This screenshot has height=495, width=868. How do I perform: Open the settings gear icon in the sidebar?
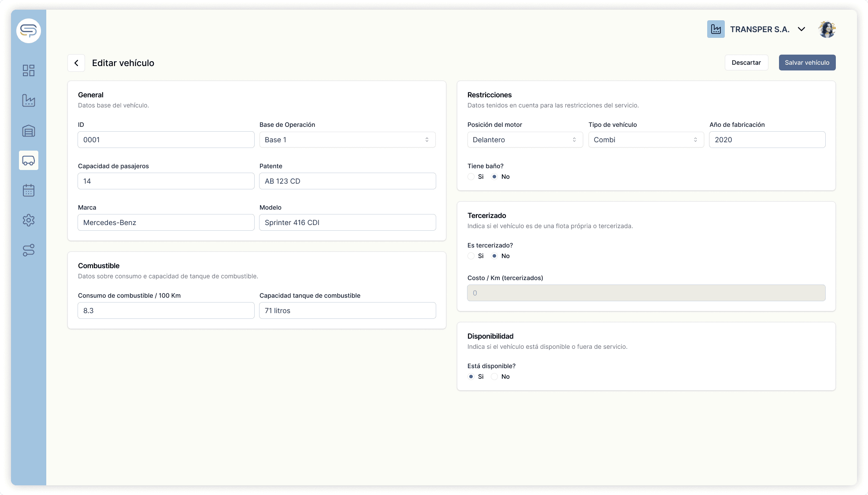click(x=29, y=220)
